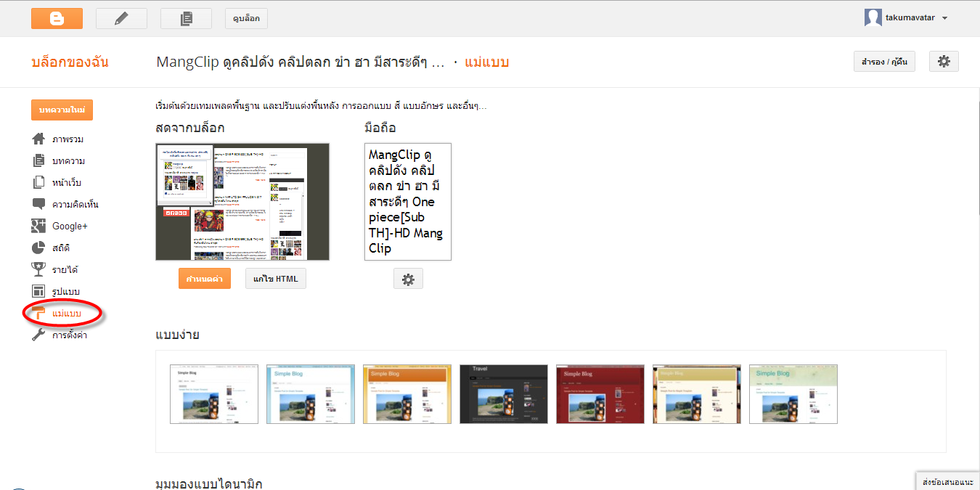Click the live blog preview thumbnail
This screenshot has width=980, height=490.
point(242,201)
